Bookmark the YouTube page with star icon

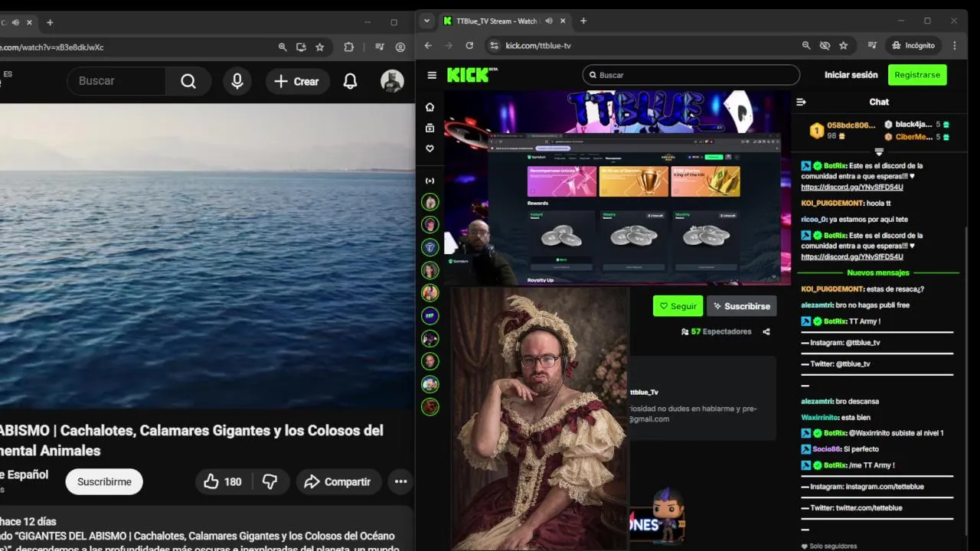click(x=319, y=47)
